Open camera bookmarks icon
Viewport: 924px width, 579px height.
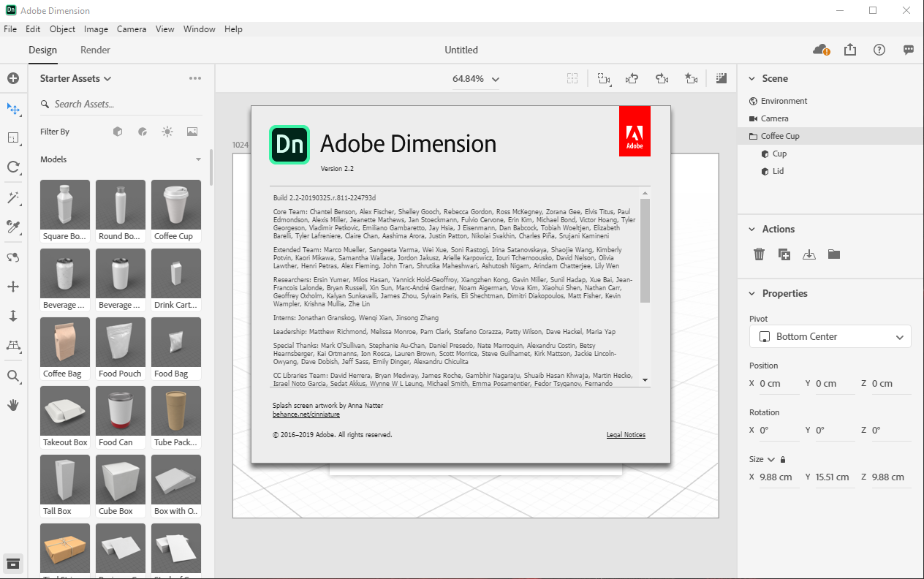691,78
